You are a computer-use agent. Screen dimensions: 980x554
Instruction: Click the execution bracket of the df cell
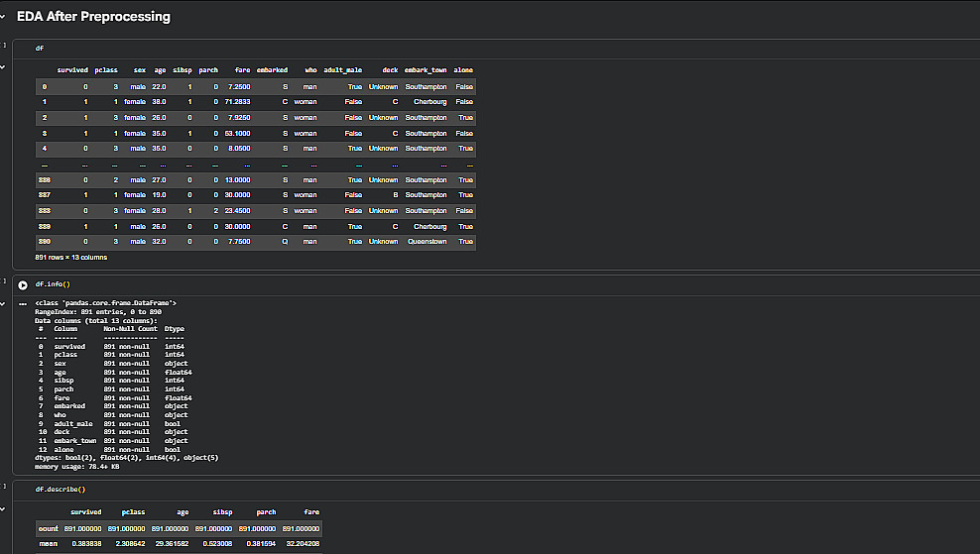click(x=4, y=45)
